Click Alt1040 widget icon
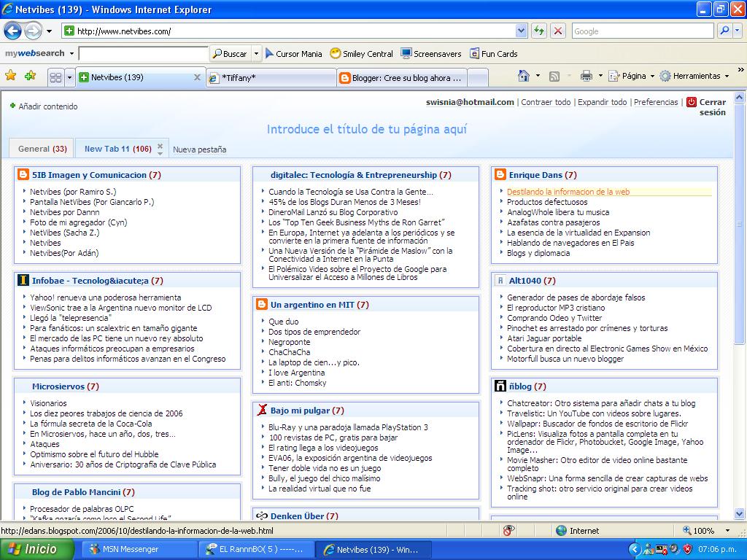The height and width of the screenshot is (560, 747). [500, 281]
